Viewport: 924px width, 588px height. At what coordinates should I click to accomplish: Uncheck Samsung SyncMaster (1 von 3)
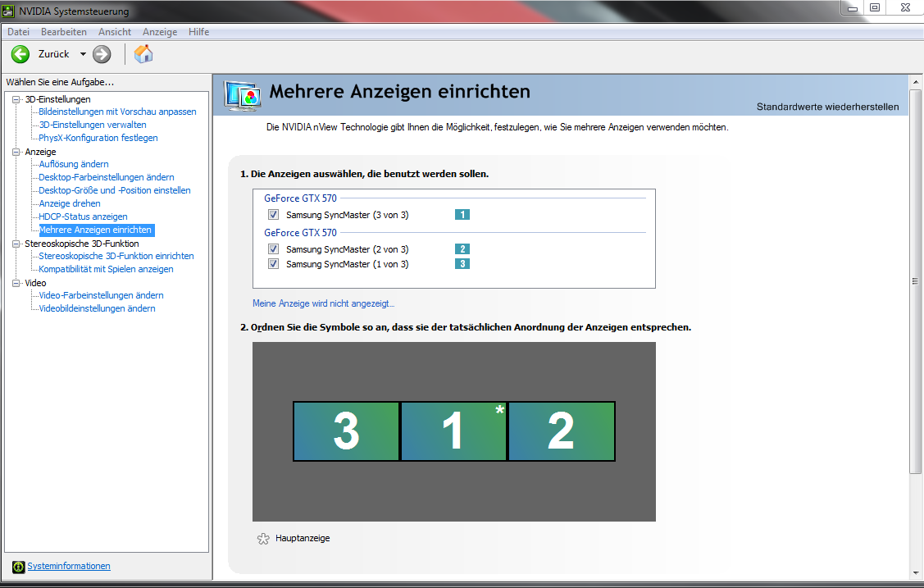coord(274,263)
